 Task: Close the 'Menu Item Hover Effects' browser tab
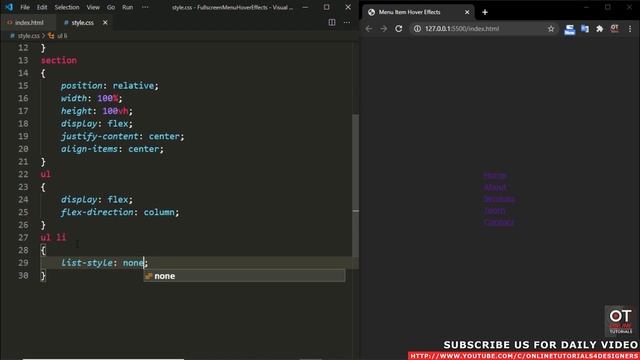coord(467,12)
